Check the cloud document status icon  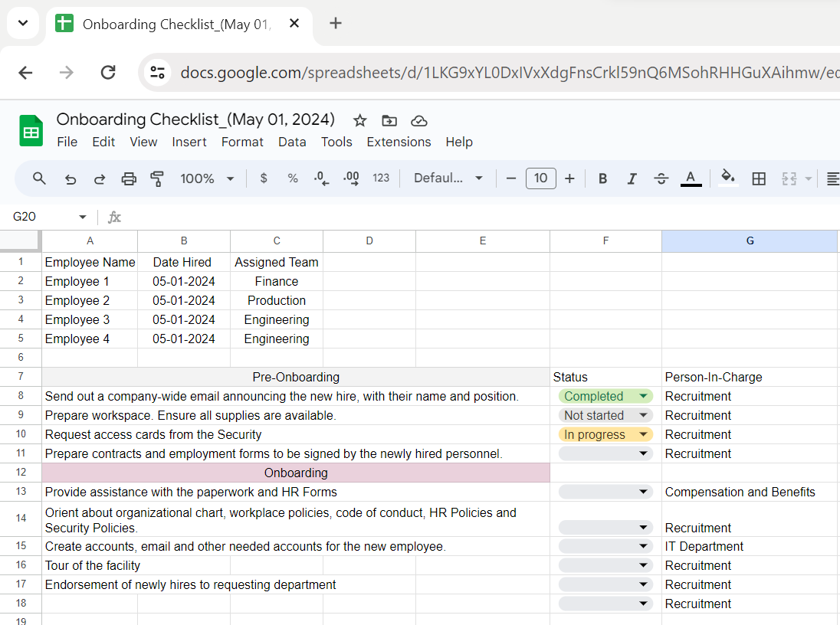(x=419, y=121)
